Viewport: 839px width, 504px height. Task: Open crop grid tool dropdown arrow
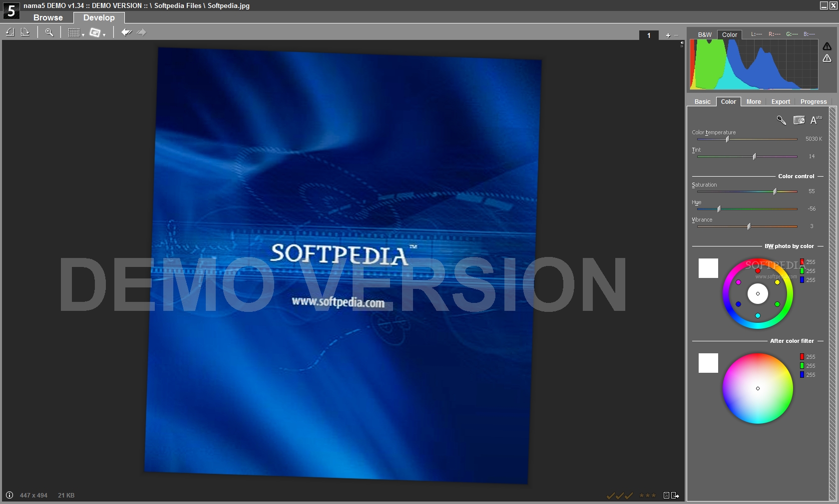83,35
